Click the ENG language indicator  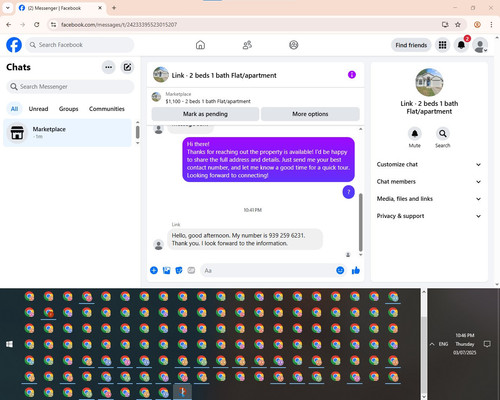click(443, 344)
